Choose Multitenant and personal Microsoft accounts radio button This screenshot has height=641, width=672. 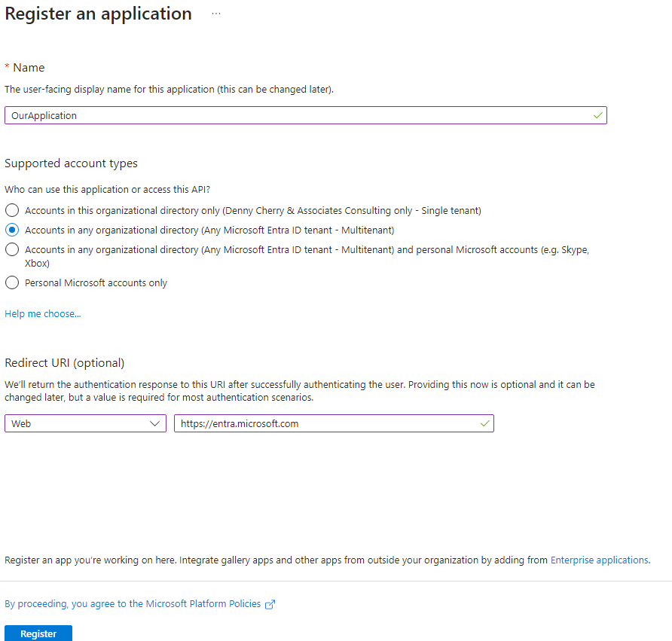click(x=12, y=249)
